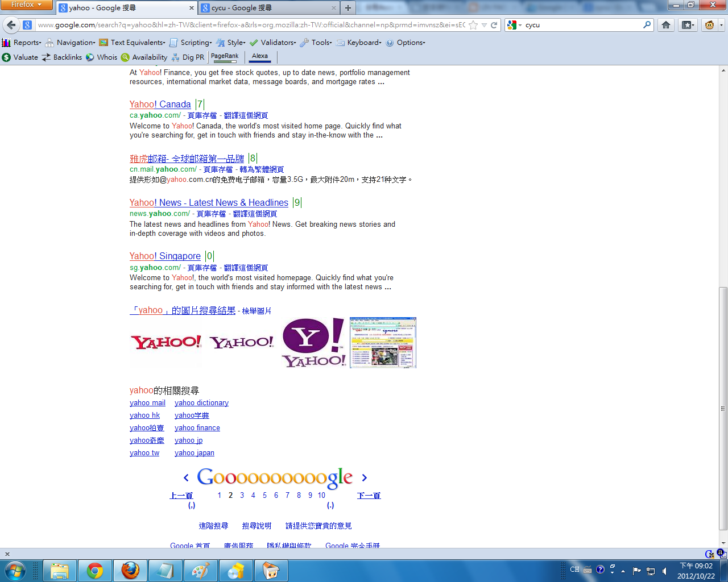Viewport: 728px width, 582px height.
Task: Open the Style dropdown menu
Action: click(230, 43)
